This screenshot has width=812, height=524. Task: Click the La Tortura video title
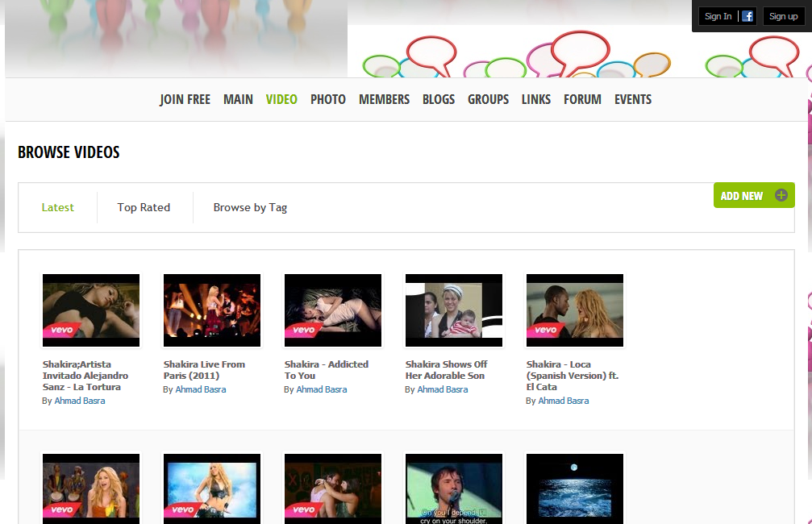[x=85, y=376]
